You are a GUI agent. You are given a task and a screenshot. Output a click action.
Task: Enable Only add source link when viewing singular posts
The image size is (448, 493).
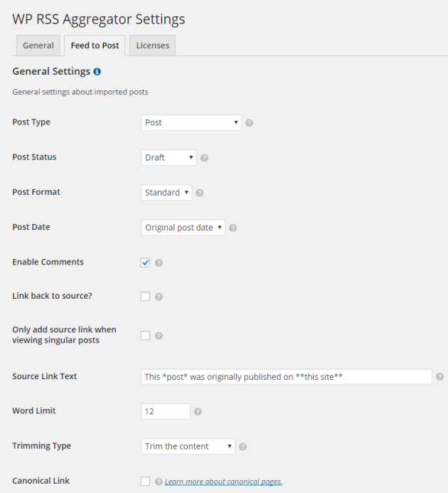tap(145, 336)
